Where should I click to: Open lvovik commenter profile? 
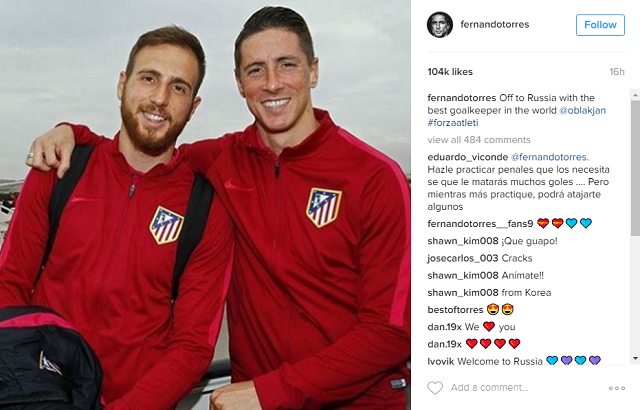[440, 361]
